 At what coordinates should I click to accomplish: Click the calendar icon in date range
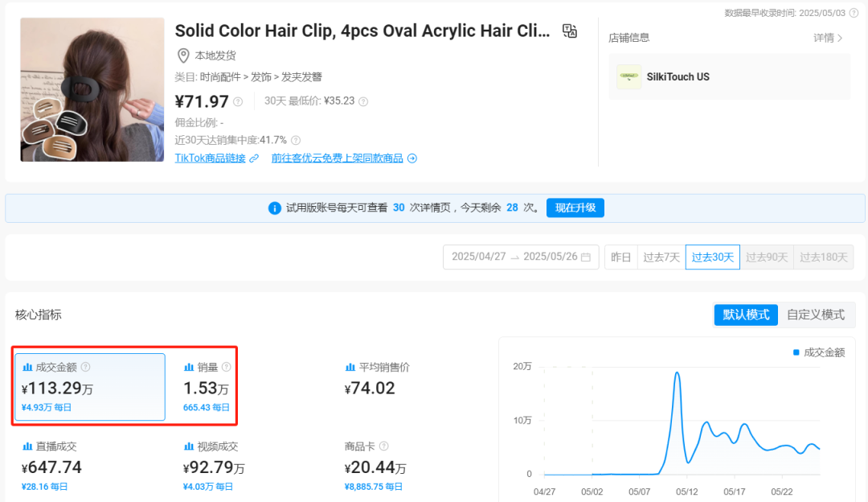(586, 257)
